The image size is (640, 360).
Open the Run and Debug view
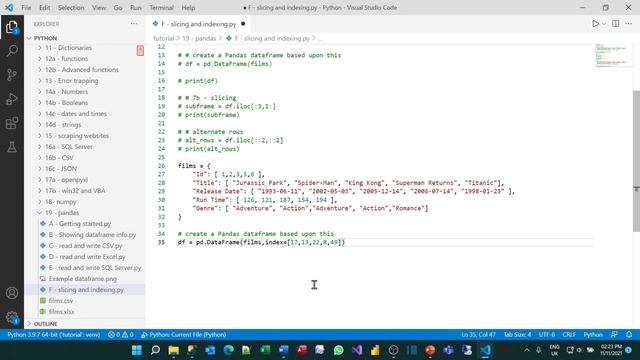pyautogui.click(x=12, y=99)
